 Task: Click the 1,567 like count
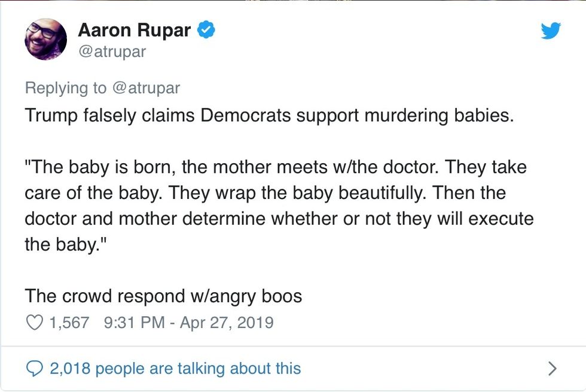69,323
